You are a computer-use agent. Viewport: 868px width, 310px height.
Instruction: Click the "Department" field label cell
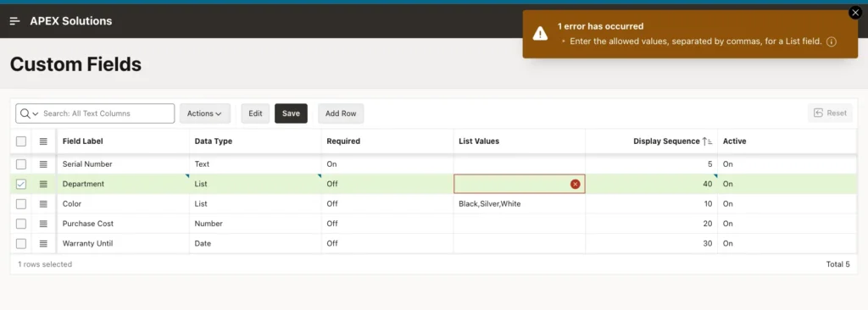(123, 185)
